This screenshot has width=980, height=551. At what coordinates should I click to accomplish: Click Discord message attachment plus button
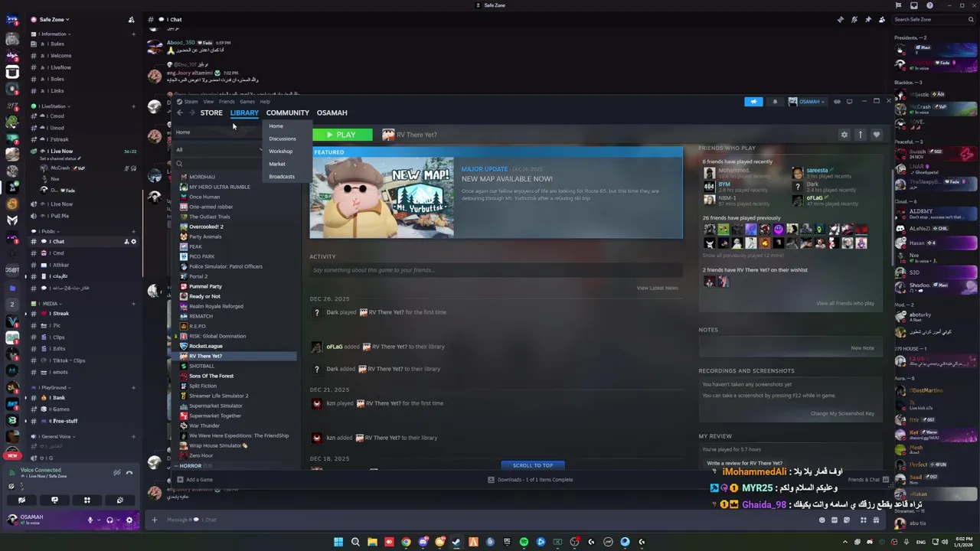tap(154, 520)
